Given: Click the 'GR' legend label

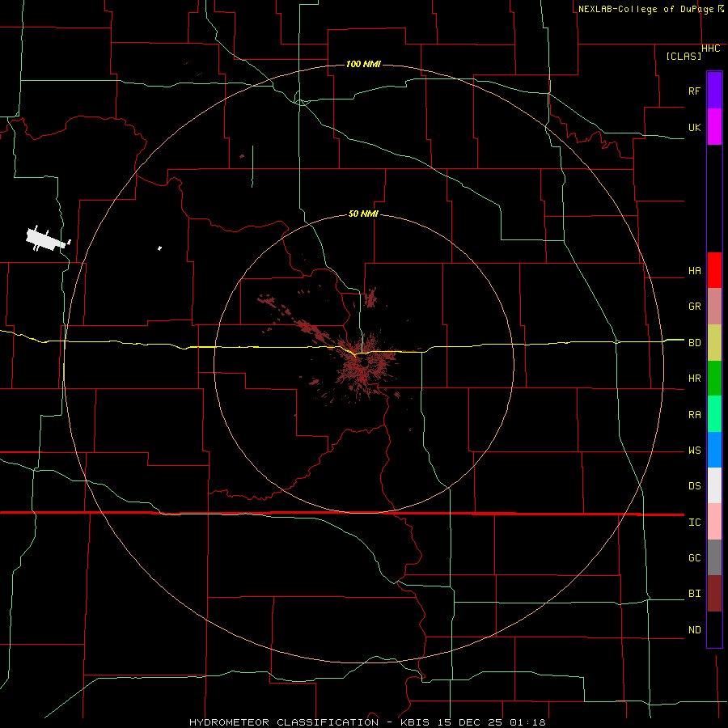Looking at the screenshot, I should point(694,307).
